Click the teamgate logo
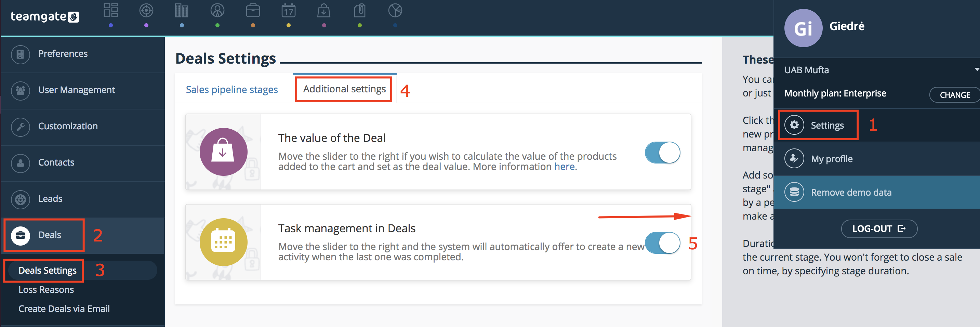 [44, 17]
